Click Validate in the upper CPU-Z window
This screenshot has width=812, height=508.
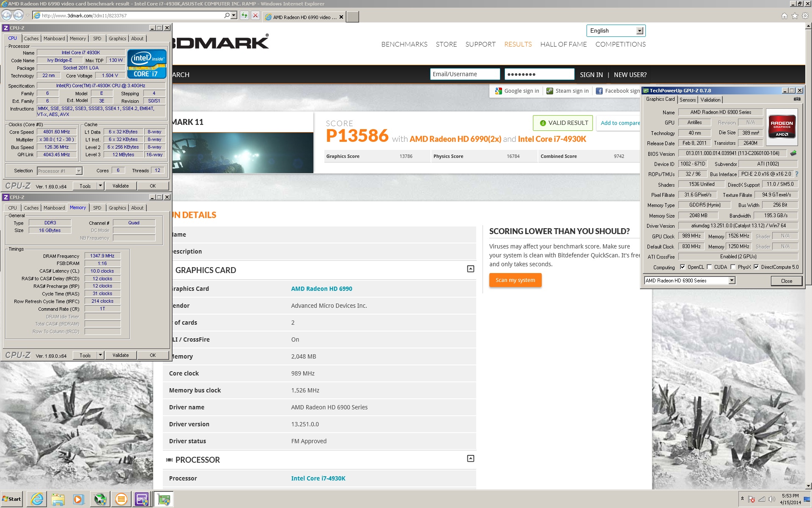click(121, 186)
